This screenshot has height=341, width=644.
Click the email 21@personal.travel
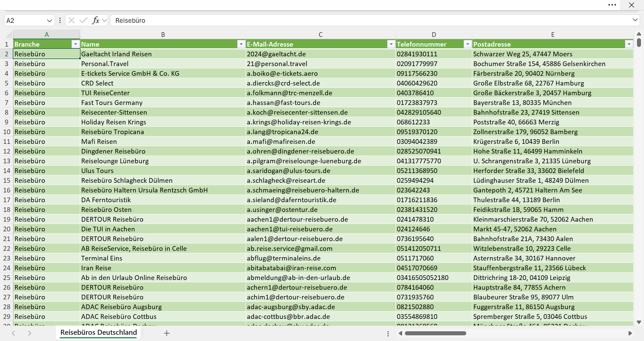pos(321,64)
